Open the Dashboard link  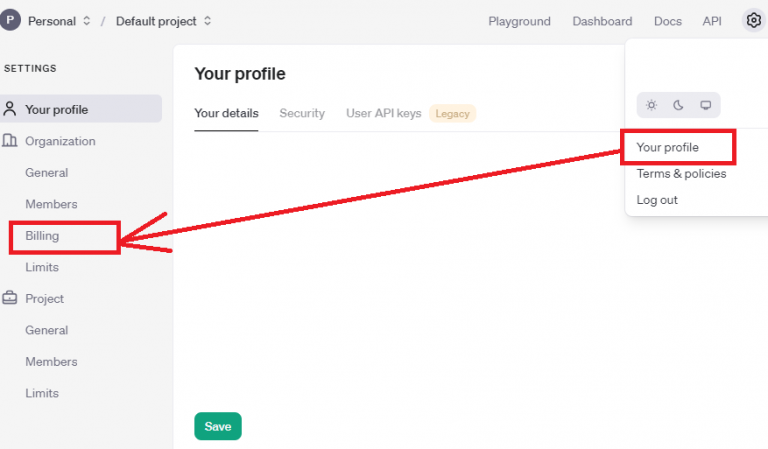pyautogui.click(x=602, y=22)
